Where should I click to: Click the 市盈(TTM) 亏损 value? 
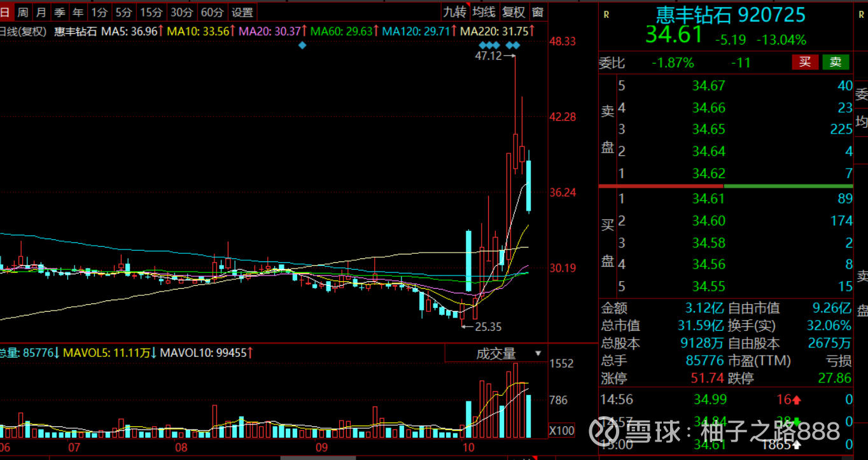tap(838, 361)
